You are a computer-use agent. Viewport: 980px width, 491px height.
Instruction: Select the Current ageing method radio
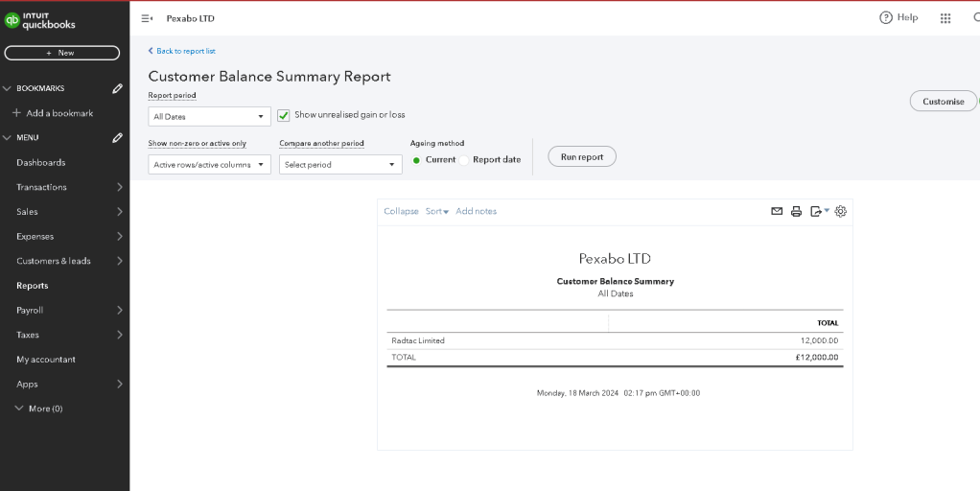416,160
